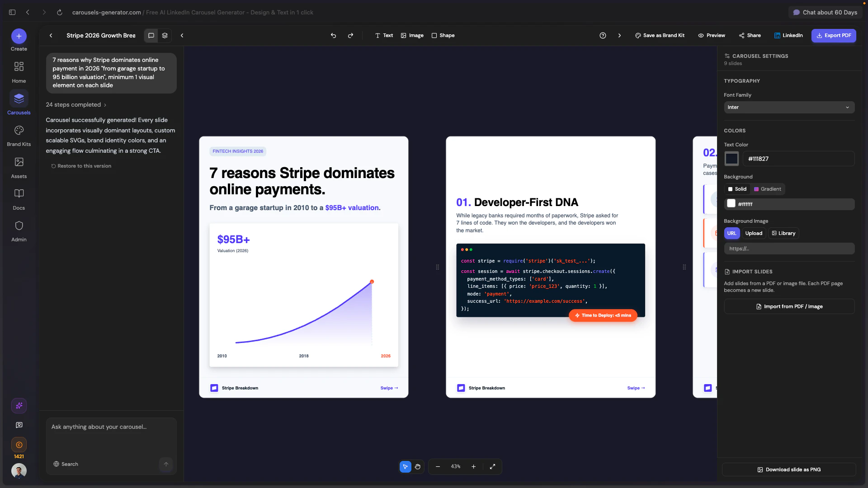Switch background image source to Upload
Image resolution: width=868 pixels, height=488 pixels.
(753, 233)
